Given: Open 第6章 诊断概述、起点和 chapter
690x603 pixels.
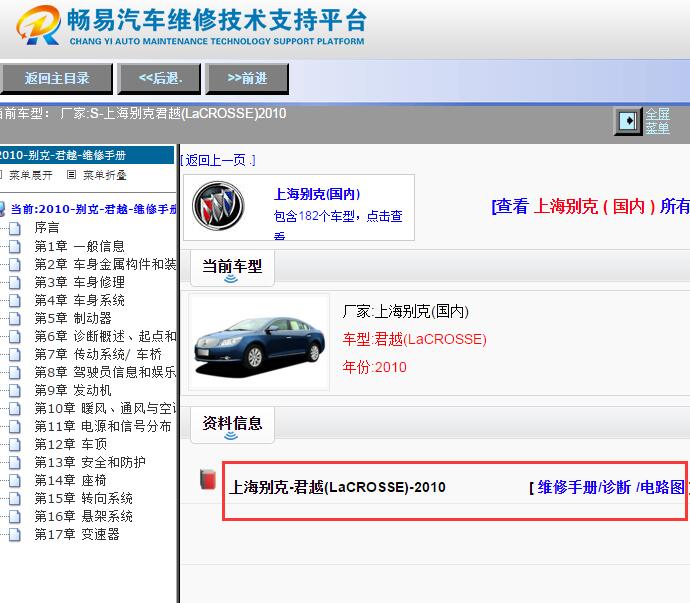Looking at the screenshot, I should [106, 336].
